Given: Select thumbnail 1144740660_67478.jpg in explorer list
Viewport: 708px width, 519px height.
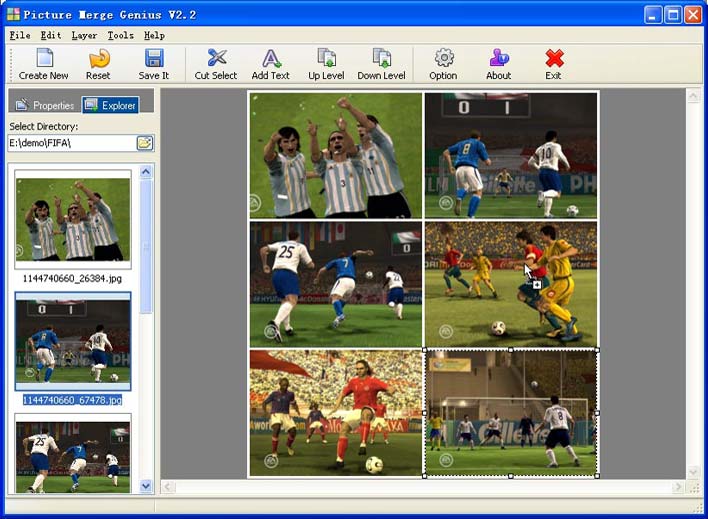Looking at the screenshot, I should pos(73,341).
